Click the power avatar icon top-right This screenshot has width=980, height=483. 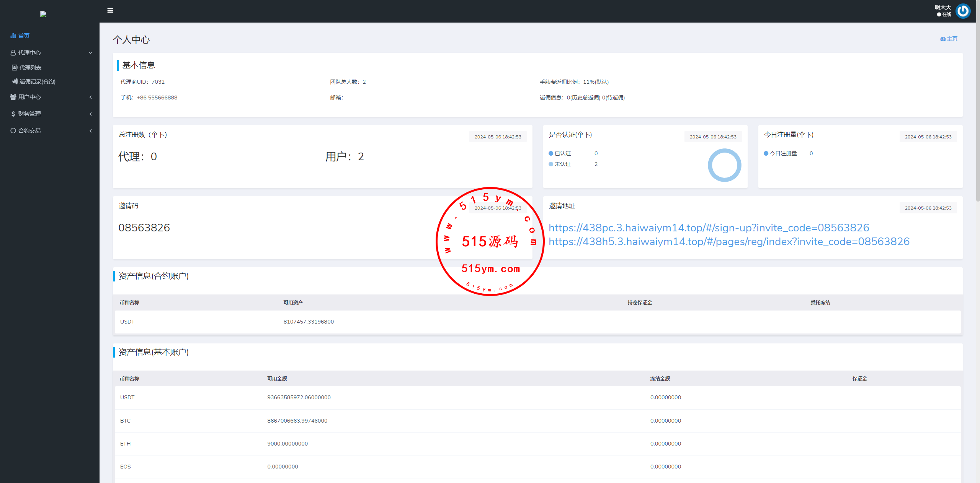tap(962, 11)
